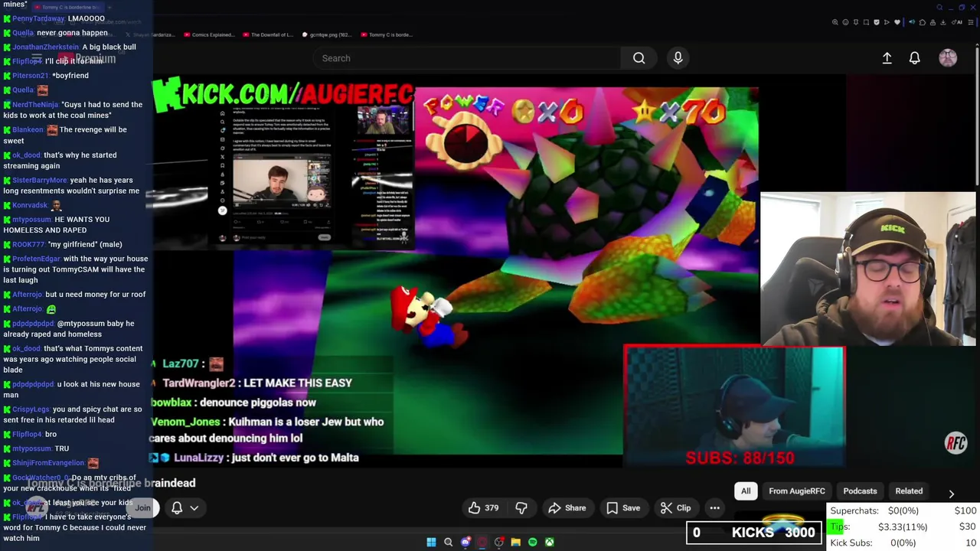Click the Join channel button
Screen dimensions: 980x551
pyautogui.click(x=142, y=507)
